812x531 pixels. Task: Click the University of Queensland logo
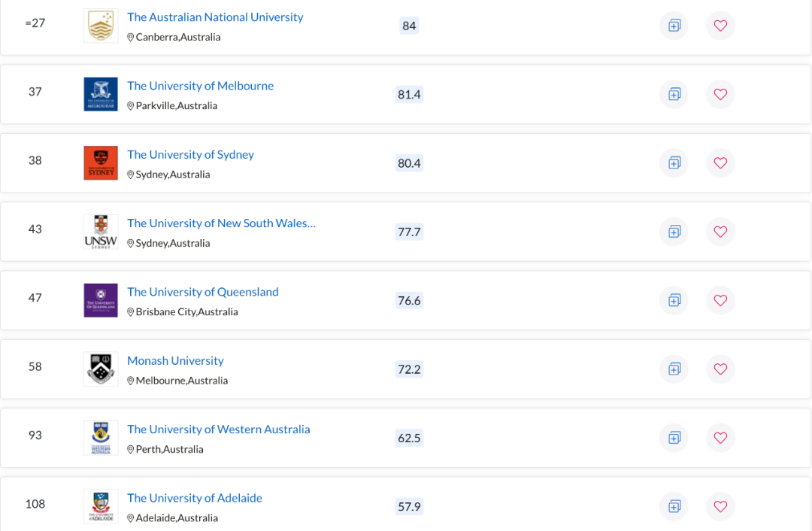pyautogui.click(x=101, y=300)
